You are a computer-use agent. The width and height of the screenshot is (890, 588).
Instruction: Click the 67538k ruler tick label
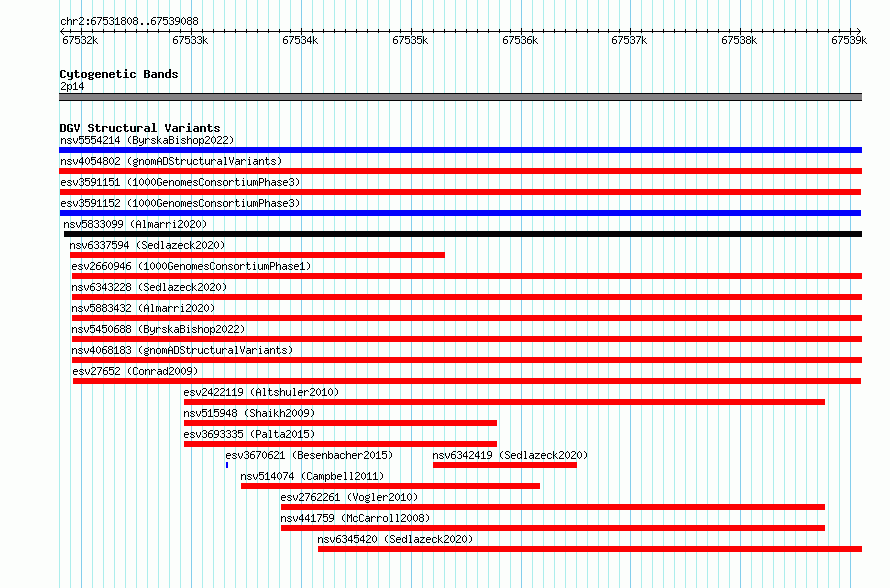tap(739, 40)
